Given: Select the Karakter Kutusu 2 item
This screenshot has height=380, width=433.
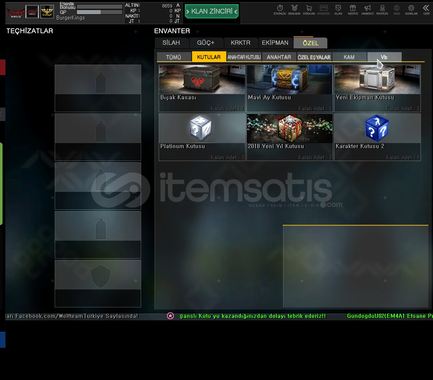Looking at the screenshot, I should coord(377,137).
